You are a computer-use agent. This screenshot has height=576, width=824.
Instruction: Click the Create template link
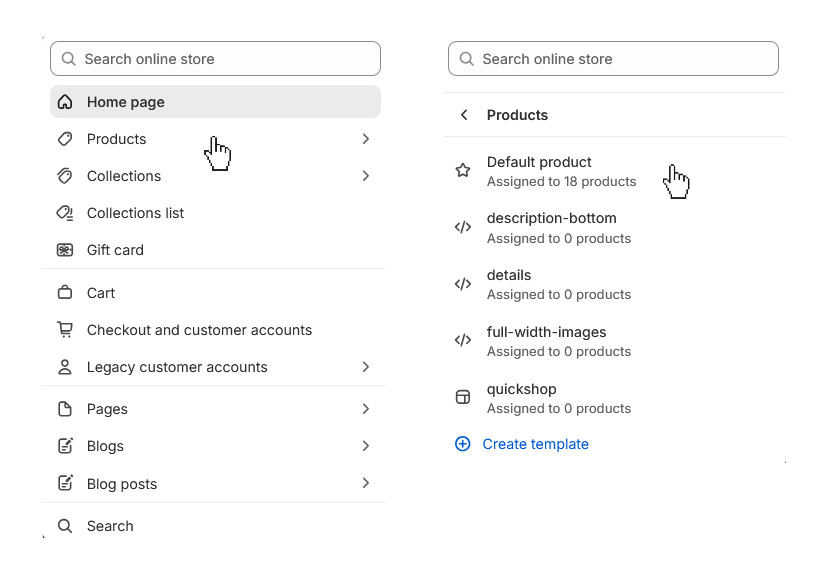[x=535, y=444]
